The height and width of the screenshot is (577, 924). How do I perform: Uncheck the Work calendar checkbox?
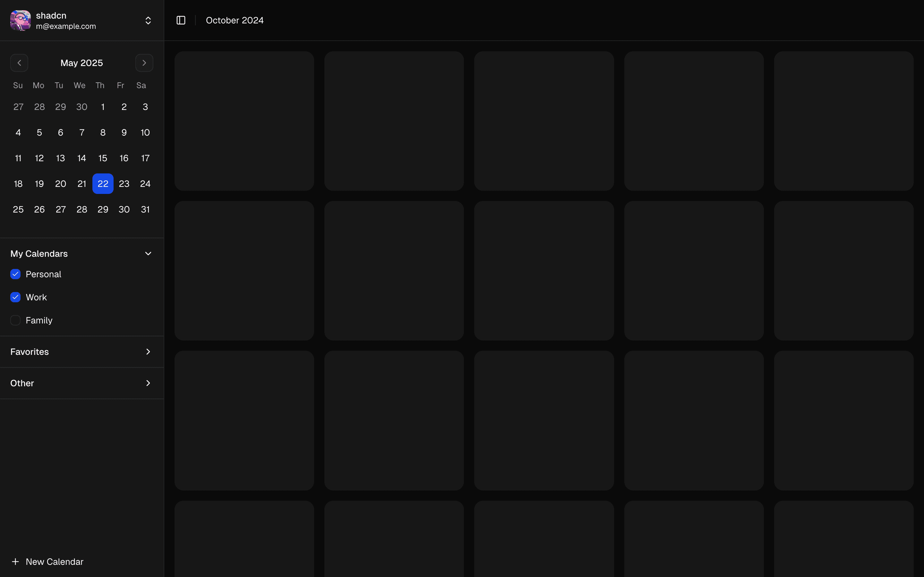(x=15, y=297)
